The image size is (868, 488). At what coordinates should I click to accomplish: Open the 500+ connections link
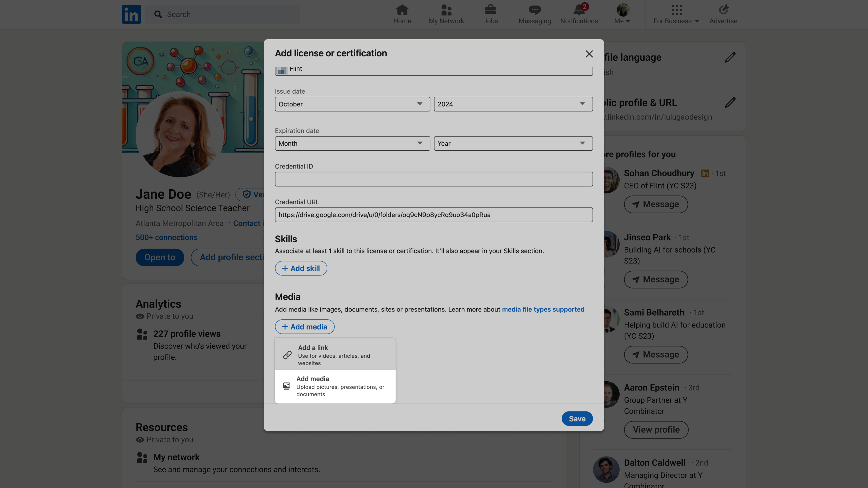(x=167, y=237)
